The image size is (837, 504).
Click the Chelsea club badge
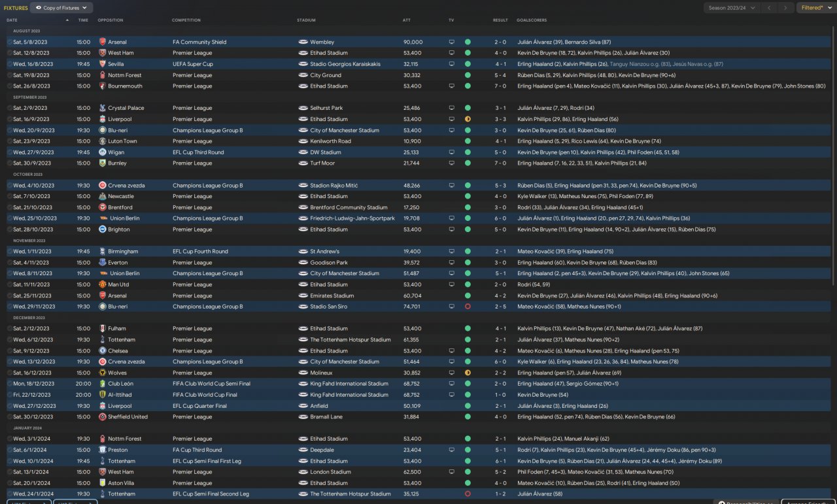point(102,350)
